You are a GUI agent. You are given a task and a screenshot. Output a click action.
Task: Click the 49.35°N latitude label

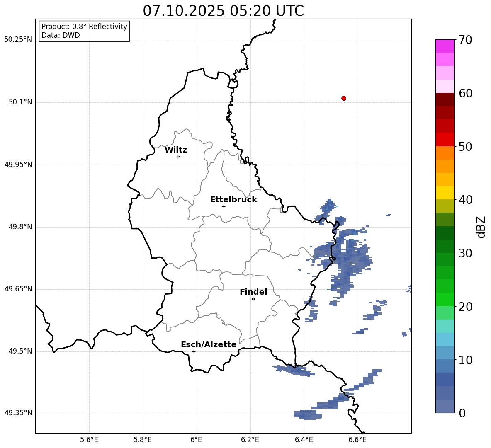click(x=18, y=413)
